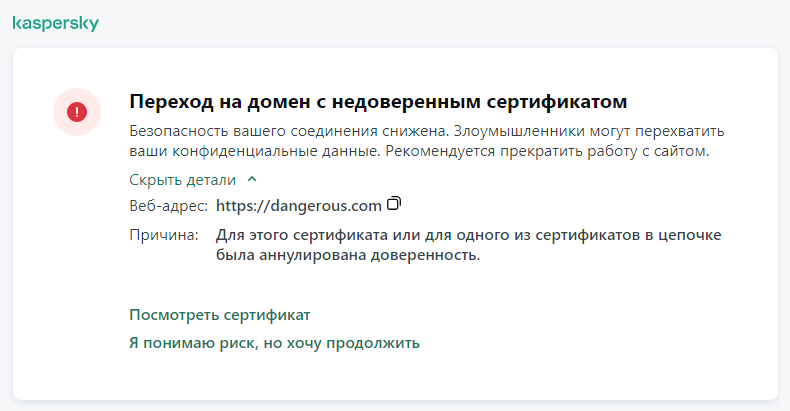Click the heading "Переход на домен с недоверенным сертификатом"
Image resolution: width=790 pixels, height=411 pixels.
point(378,103)
